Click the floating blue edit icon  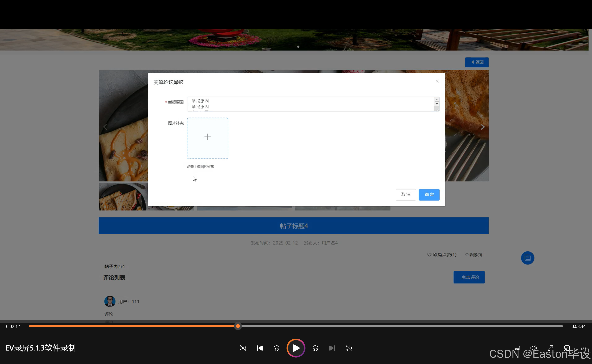(x=527, y=258)
